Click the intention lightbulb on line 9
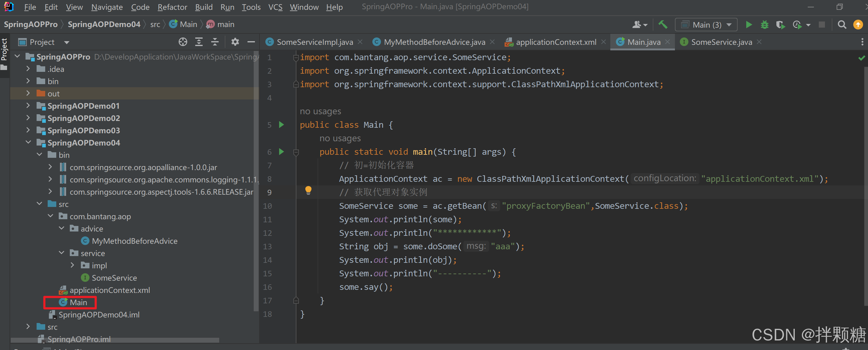The height and width of the screenshot is (350, 868). (x=308, y=190)
